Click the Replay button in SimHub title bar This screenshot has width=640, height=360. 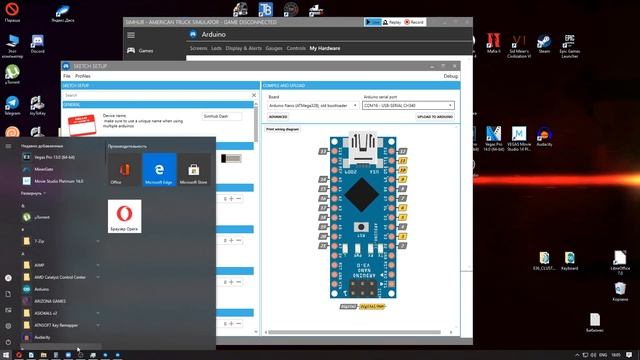(392, 22)
